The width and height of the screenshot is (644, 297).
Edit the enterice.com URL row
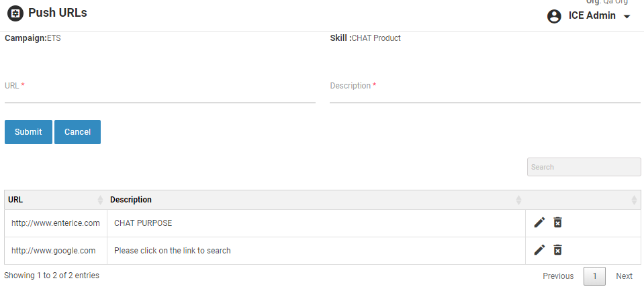tap(539, 223)
